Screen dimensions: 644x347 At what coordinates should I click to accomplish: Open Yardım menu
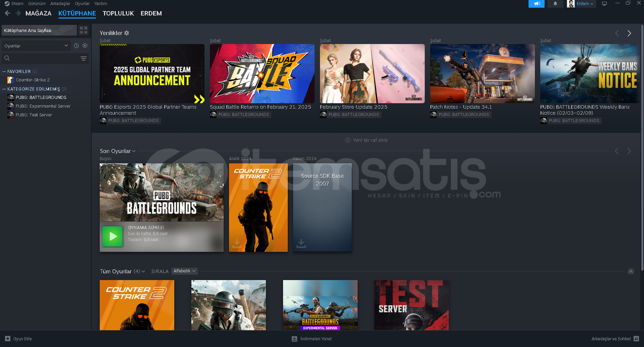pyautogui.click(x=101, y=4)
